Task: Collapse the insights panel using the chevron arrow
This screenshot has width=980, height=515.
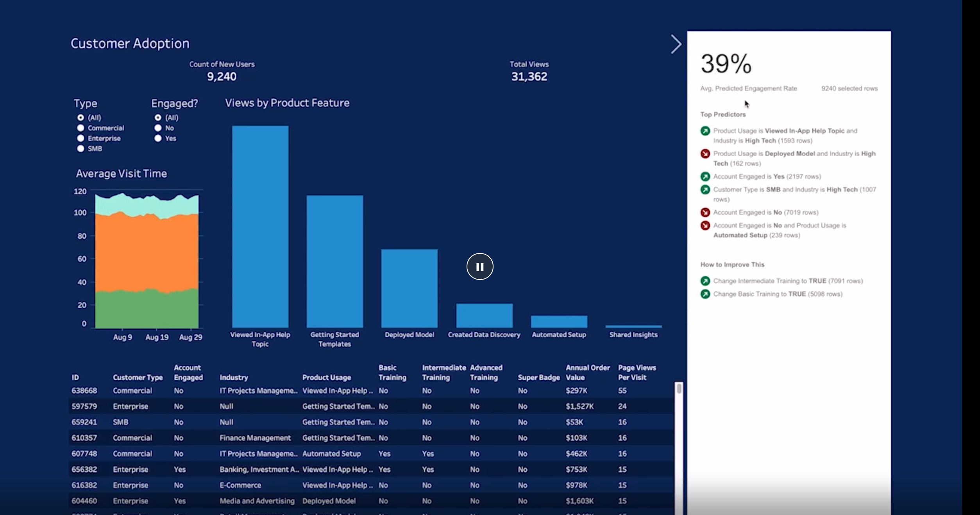Action: 676,44
